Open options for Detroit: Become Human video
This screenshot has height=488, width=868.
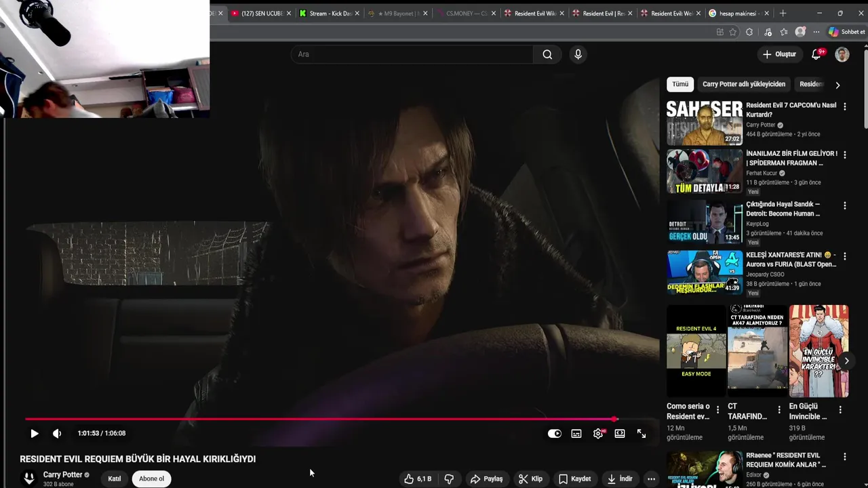pos(845,205)
